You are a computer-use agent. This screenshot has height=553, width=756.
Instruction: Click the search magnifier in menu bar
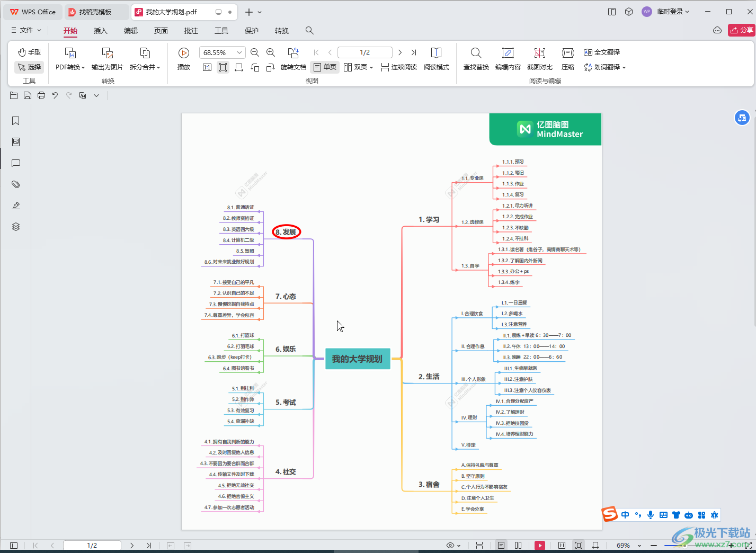[x=309, y=31]
